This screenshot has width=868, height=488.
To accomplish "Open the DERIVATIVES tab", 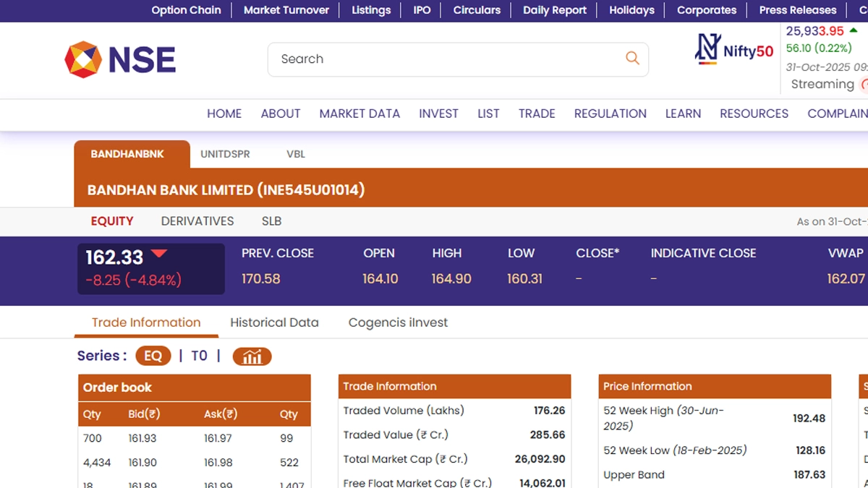I will 197,221.
